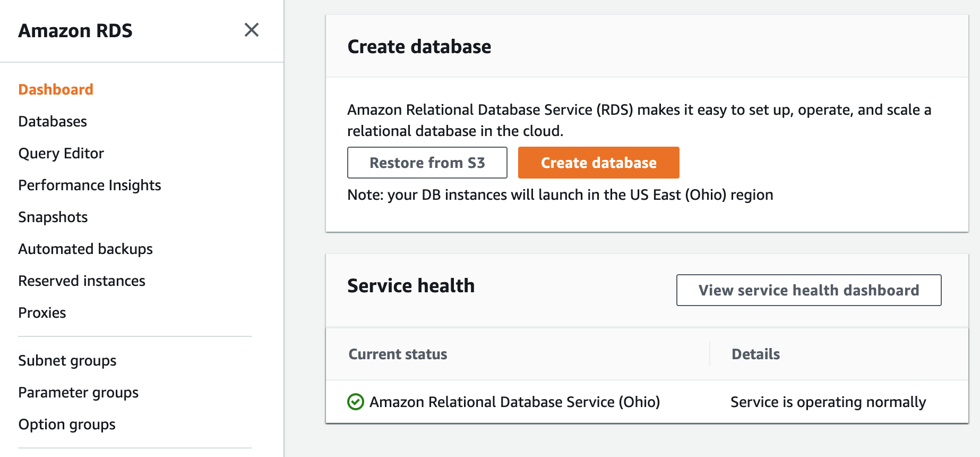View service health dashboard
The height and width of the screenshot is (457, 980).
click(809, 290)
